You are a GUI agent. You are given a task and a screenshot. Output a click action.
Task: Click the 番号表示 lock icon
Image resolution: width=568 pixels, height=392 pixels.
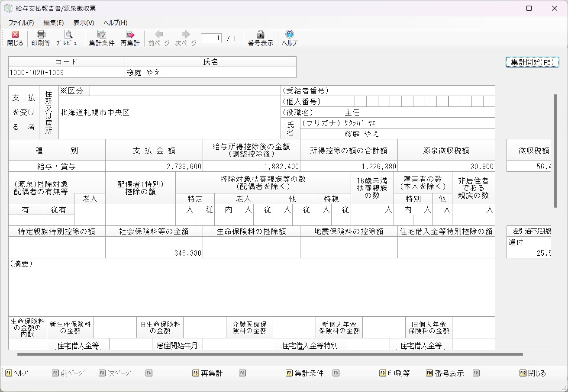[x=260, y=35]
